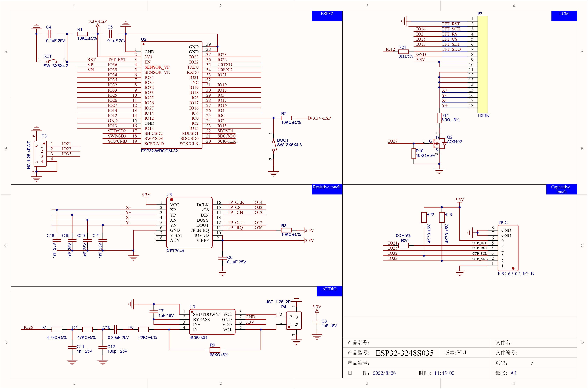Click capacitor C8 1uF 16V

[317, 322]
